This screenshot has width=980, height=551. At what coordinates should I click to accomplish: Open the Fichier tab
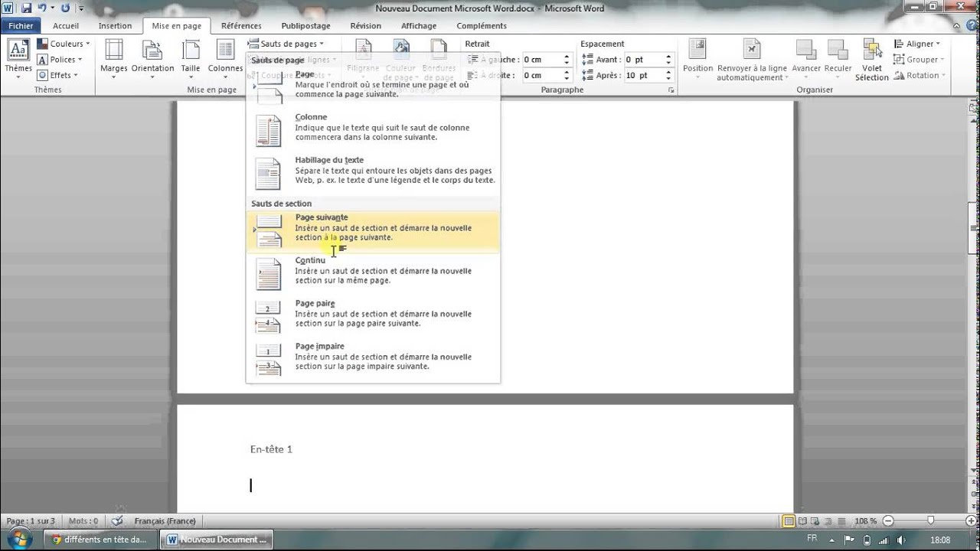pos(21,26)
